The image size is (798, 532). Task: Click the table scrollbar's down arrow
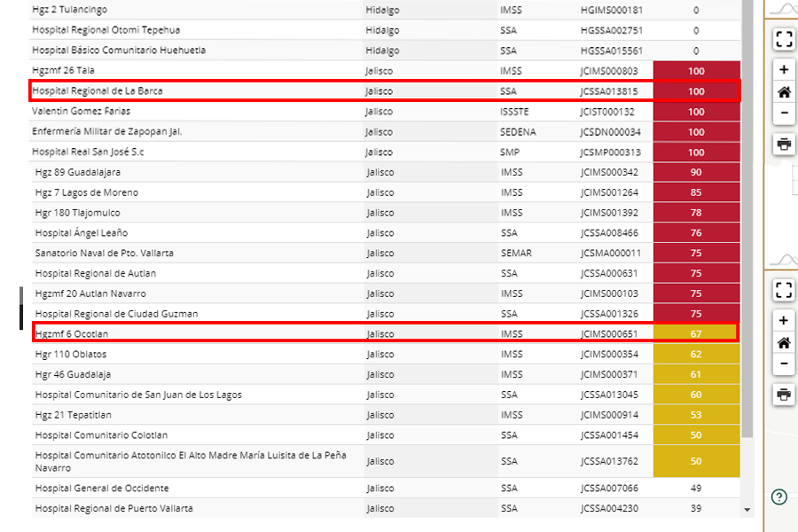[747, 511]
